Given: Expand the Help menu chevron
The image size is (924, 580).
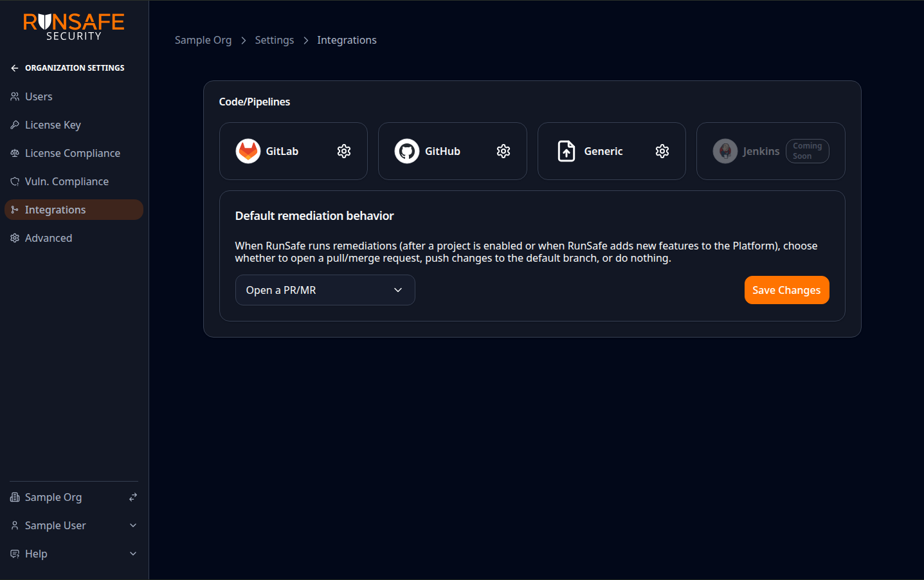Looking at the screenshot, I should pos(133,554).
